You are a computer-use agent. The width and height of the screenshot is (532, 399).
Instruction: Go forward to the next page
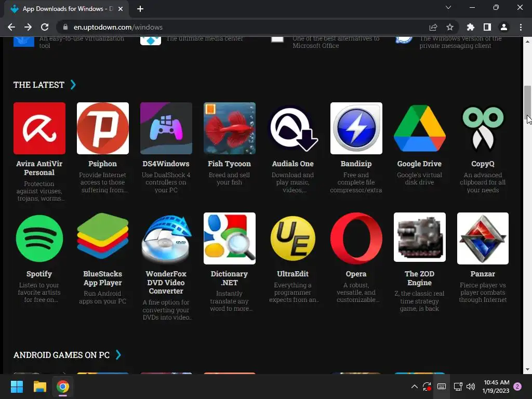coord(28,27)
